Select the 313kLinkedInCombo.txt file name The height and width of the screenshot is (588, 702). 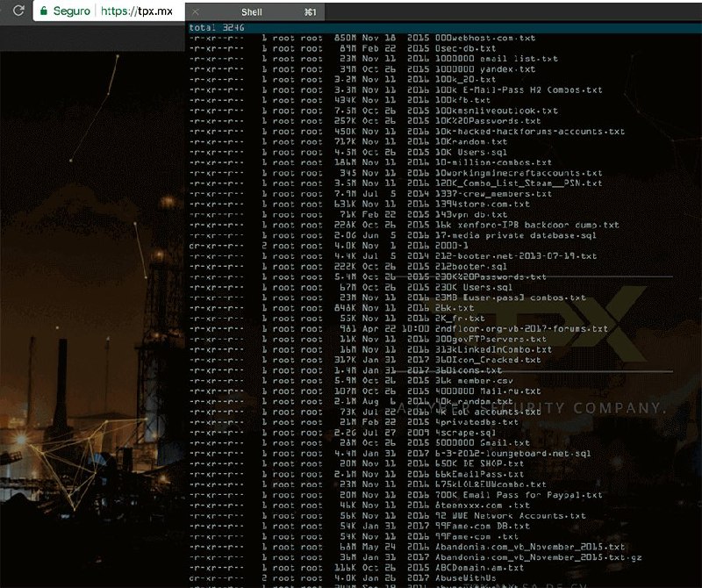(x=494, y=349)
